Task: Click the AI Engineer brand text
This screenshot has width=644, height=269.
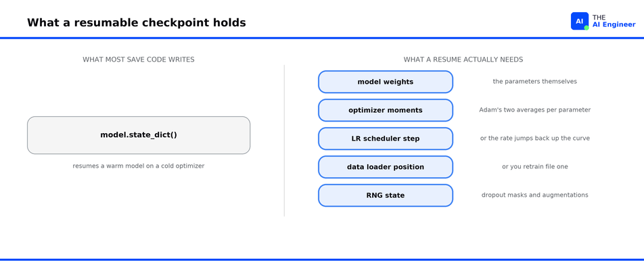Action: [614, 24]
